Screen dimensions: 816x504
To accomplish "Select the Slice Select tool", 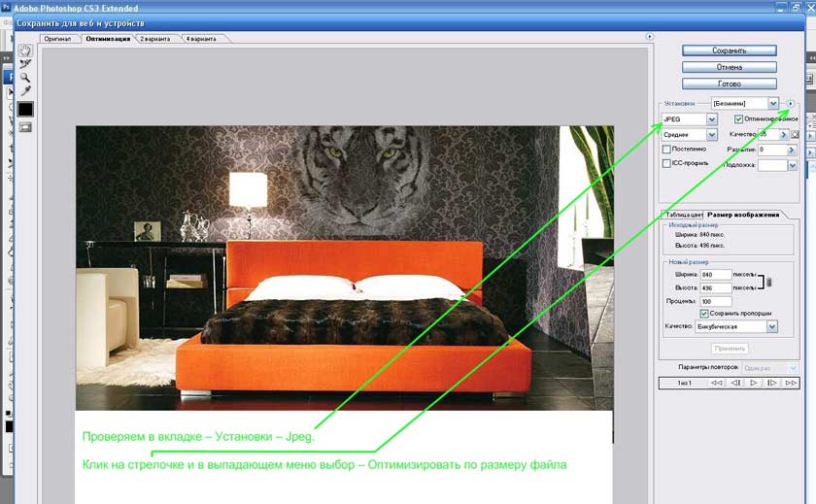I will [x=25, y=64].
